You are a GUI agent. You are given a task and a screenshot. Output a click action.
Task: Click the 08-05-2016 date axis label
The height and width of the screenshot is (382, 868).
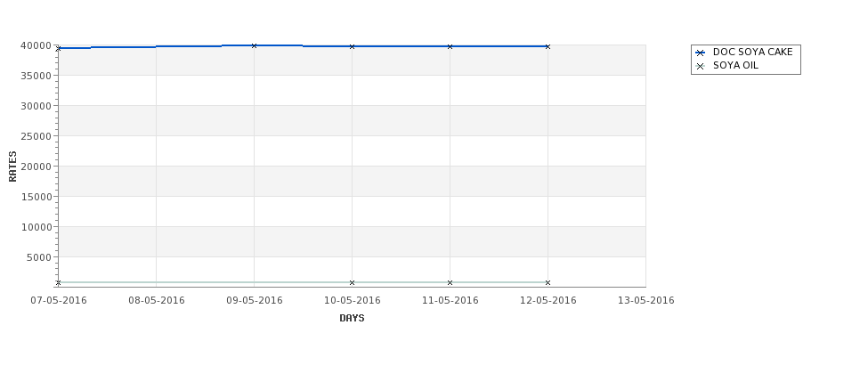click(157, 301)
